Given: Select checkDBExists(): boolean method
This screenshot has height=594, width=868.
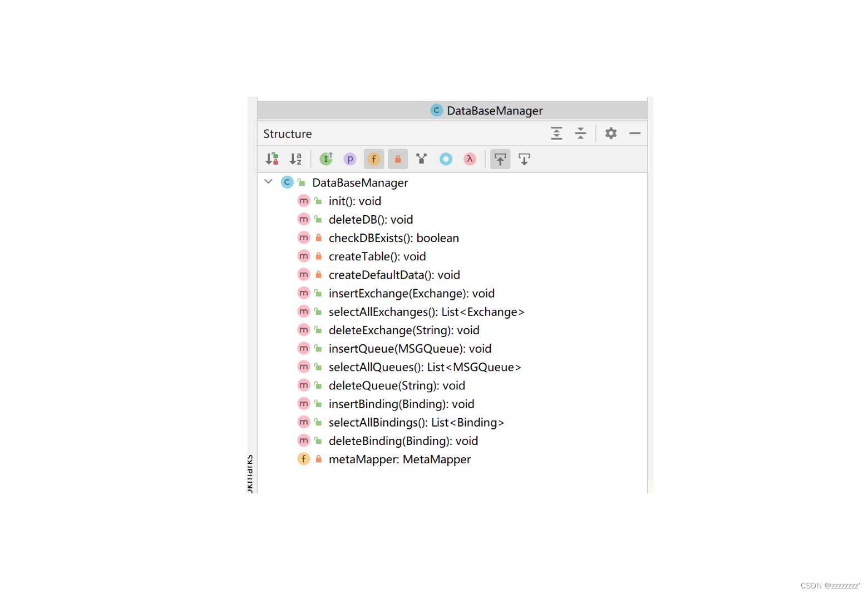Looking at the screenshot, I should tap(394, 237).
